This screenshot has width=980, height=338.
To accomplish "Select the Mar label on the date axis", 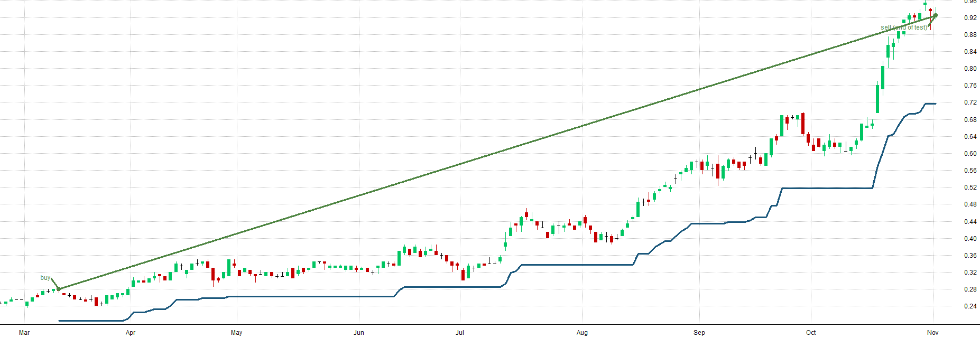I will click(24, 333).
